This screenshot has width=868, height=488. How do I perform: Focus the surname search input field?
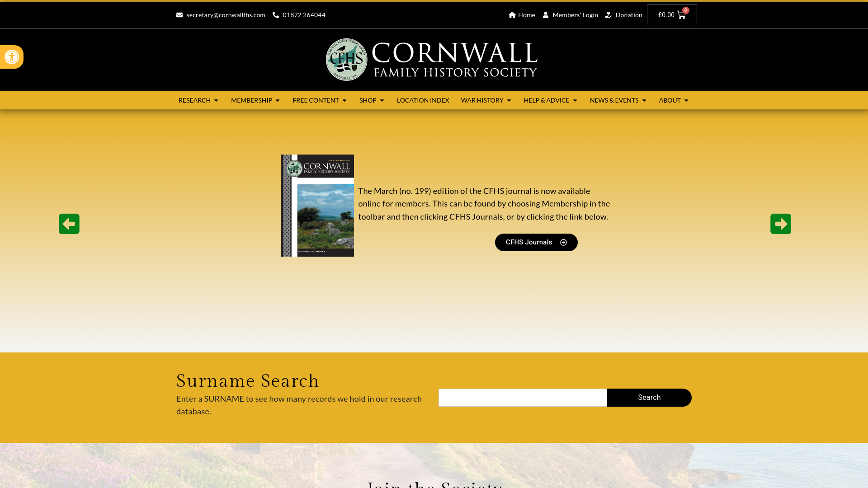[523, 398]
